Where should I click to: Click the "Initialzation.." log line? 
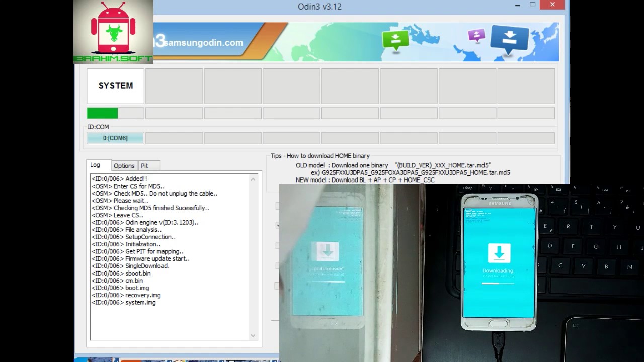126,244
